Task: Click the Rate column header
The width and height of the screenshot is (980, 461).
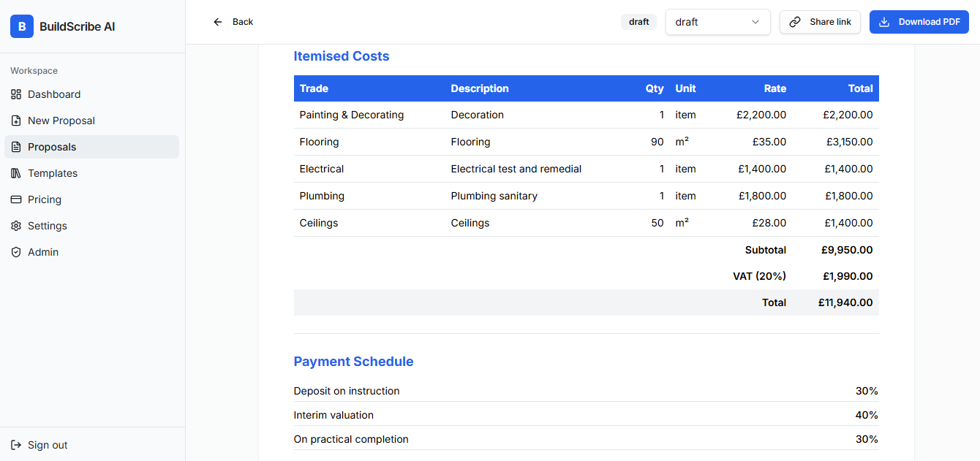Action: pos(775,88)
